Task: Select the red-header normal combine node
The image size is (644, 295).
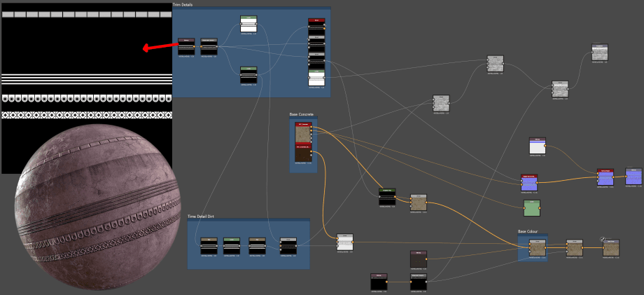Action: tap(605, 177)
